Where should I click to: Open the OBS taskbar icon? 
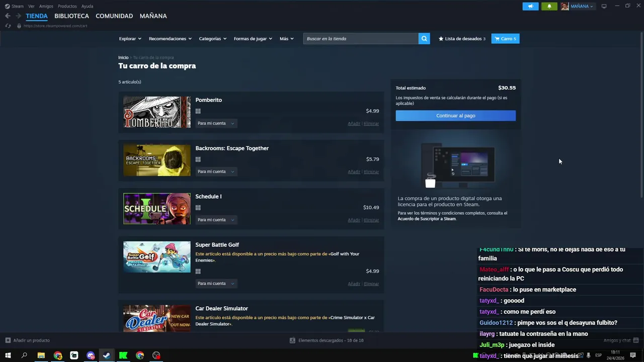pos(156,355)
